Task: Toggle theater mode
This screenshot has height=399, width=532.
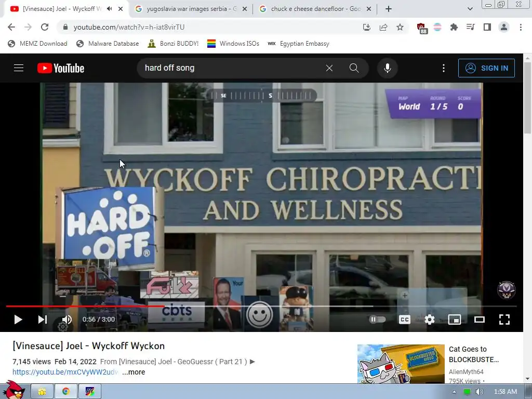Action: [479, 320]
